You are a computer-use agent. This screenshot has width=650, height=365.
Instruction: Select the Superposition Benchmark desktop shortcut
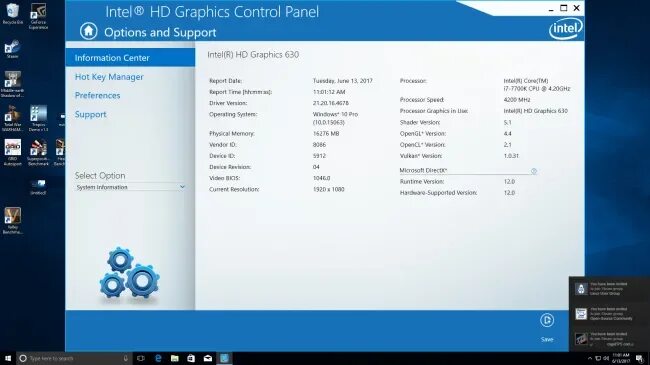tap(38, 153)
